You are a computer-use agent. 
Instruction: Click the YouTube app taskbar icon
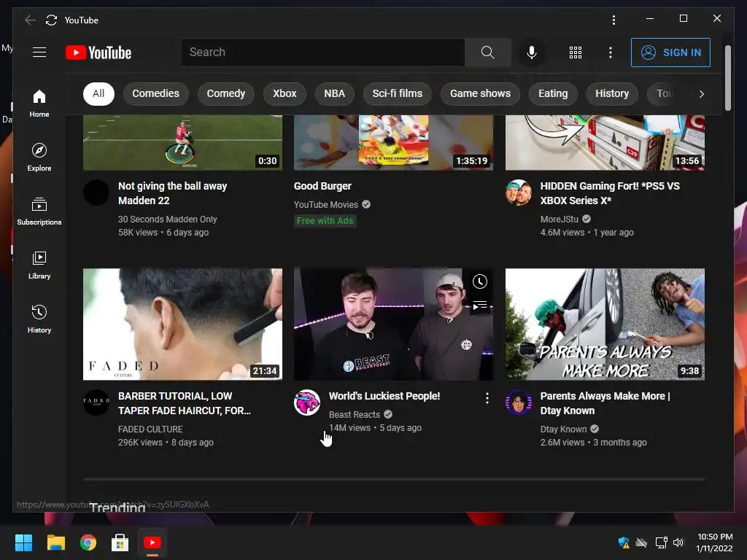click(152, 542)
